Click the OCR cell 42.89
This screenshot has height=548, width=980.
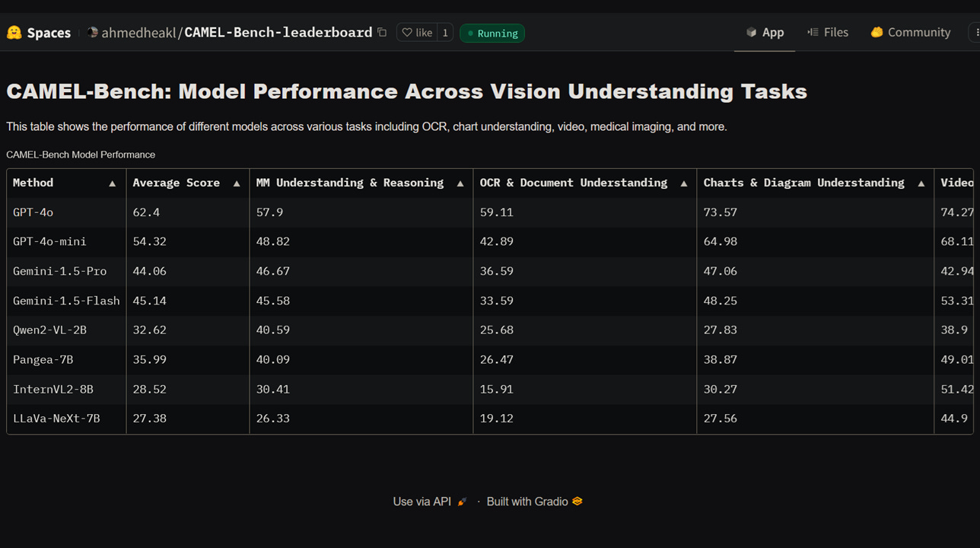click(x=585, y=242)
